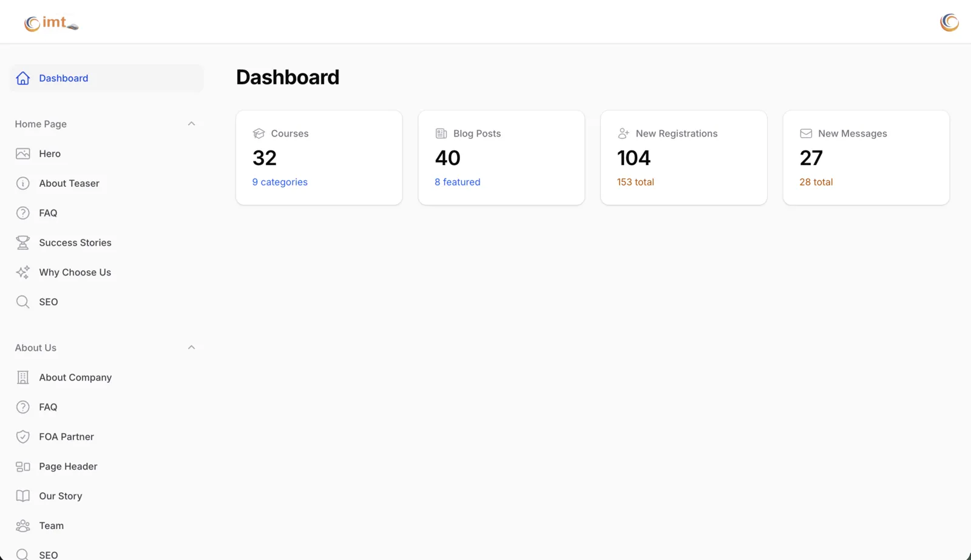This screenshot has height=560, width=971.
Task: Click the '8 featured' text
Action: (458, 182)
